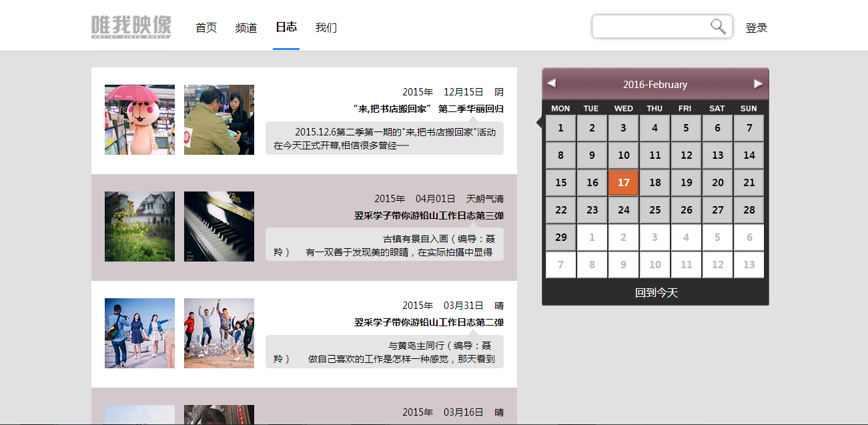Click date 2015年 12月15日 阴
Viewport: 868px width, 425px height.
click(453, 91)
